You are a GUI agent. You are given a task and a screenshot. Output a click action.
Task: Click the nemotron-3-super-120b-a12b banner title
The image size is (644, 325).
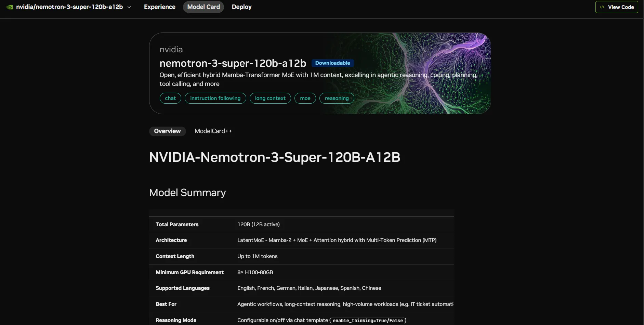pos(233,63)
